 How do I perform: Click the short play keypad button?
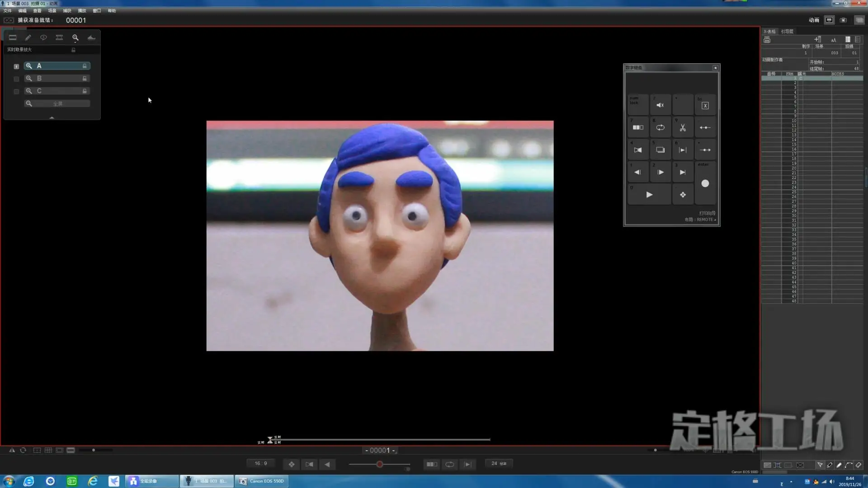638,127
